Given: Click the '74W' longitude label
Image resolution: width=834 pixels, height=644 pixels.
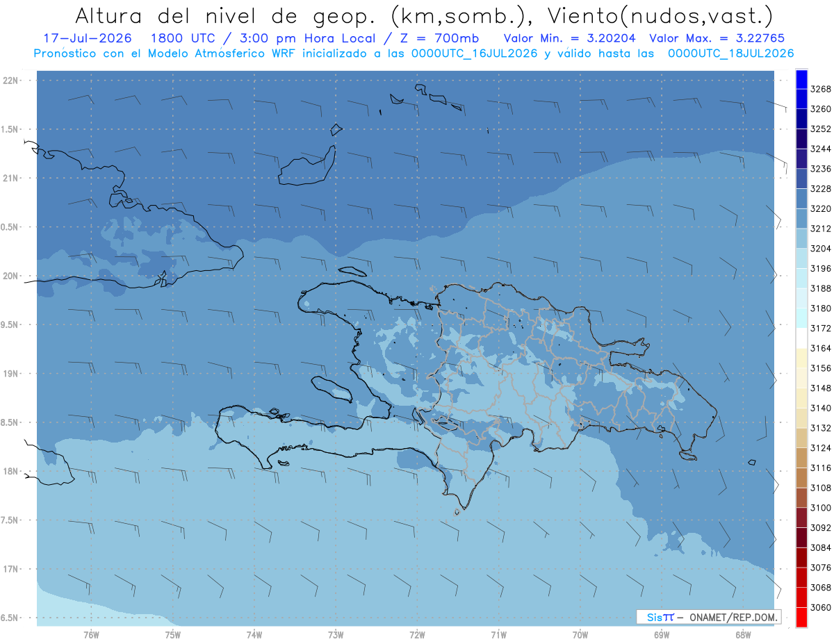Looking at the screenshot, I should point(254,634).
